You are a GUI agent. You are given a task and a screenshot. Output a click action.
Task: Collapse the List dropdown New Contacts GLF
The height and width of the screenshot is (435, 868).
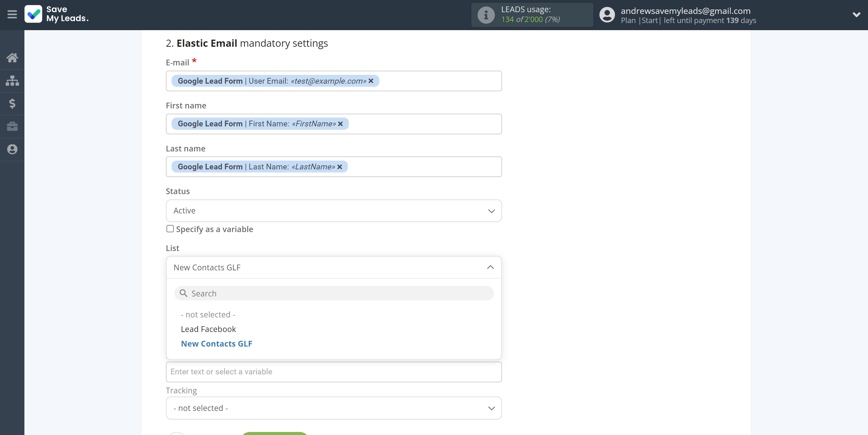[x=334, y=267]
